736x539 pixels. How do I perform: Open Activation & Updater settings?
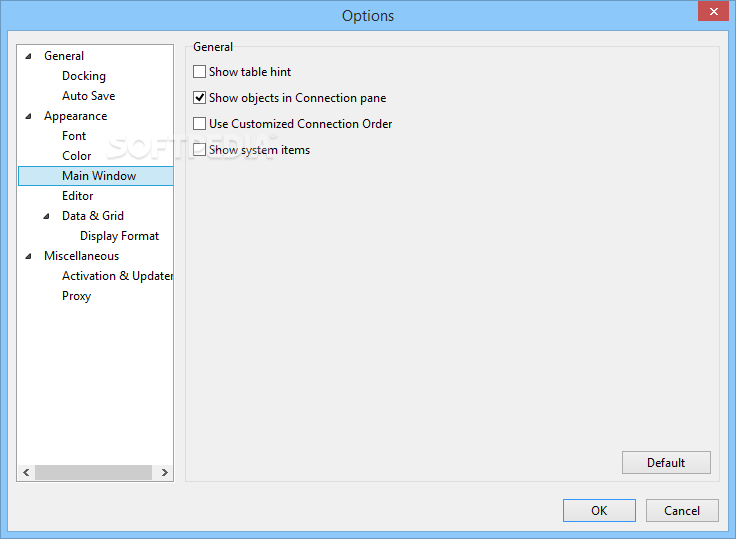(117, 276)
